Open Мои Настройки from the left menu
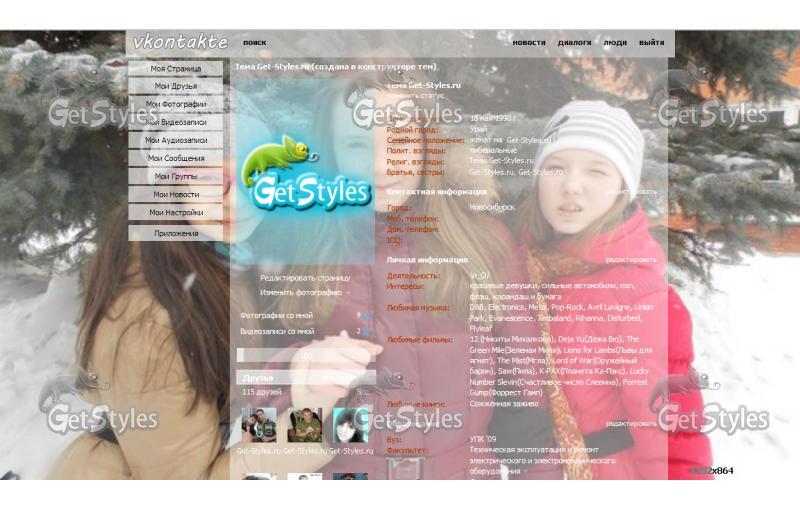Image resolution: width=800 pixels, height=509 pixels. click(x=176, y=212)
